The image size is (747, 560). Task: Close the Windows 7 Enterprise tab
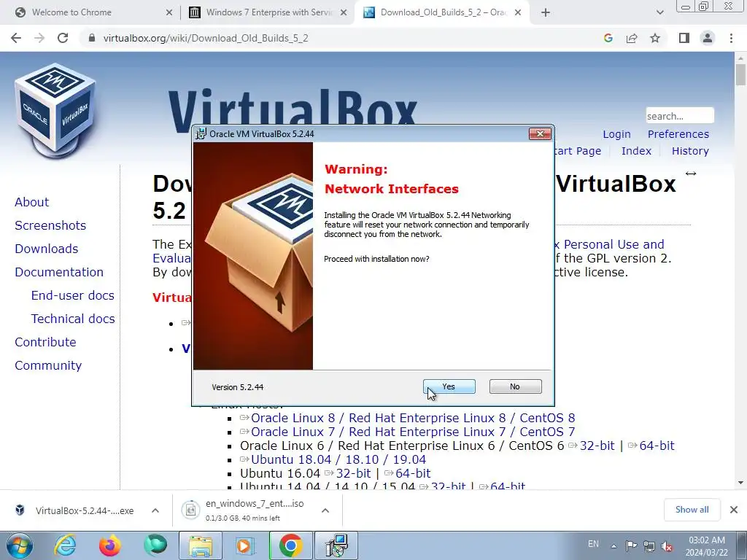(x=344, y=12)
